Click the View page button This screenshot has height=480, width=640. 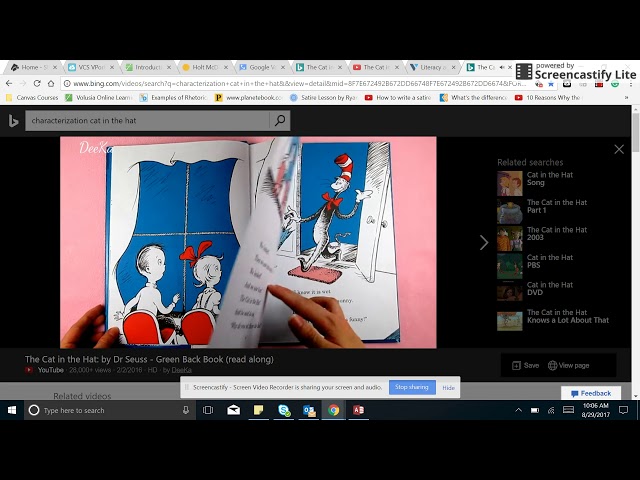click(x=569, y=365)
